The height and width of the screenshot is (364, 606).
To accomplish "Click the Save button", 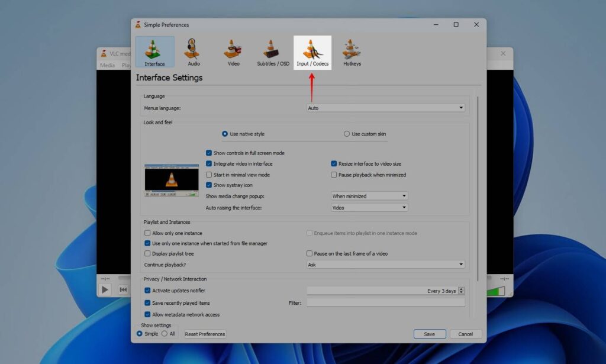I will (430, 334).
